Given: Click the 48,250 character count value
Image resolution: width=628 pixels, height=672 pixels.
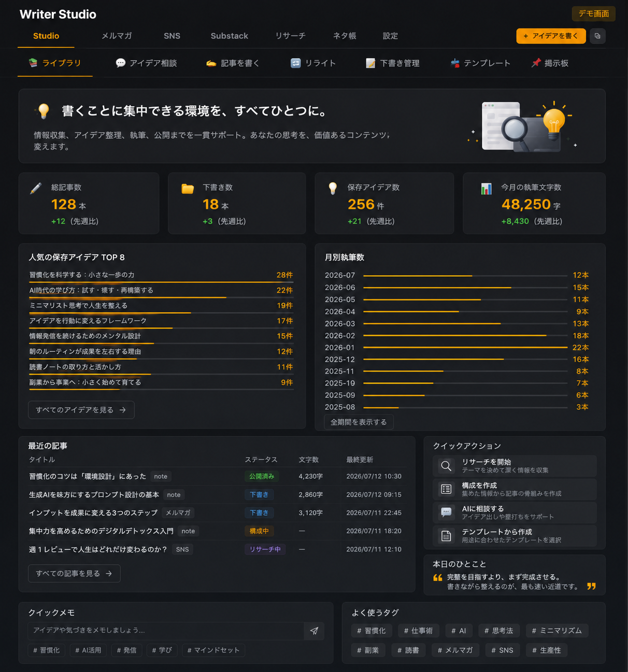Looking at the screenshot, I should (x=526, y=205).
